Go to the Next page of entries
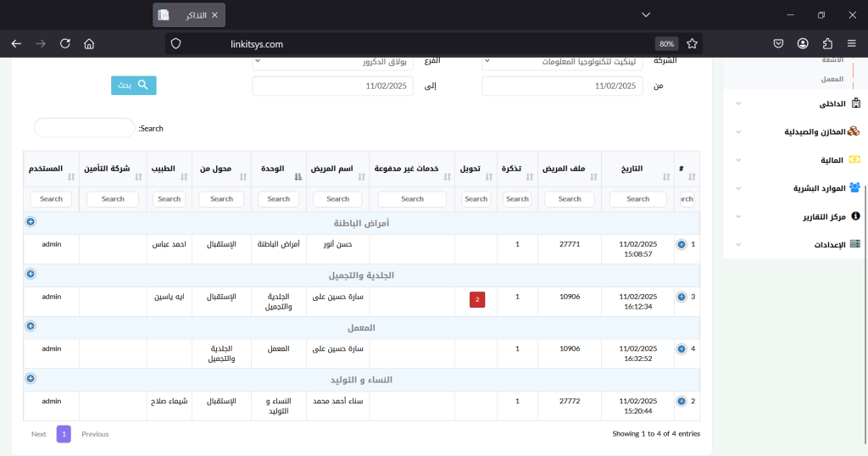This screenshot has height=456, width=868. [x=38, y=434]
